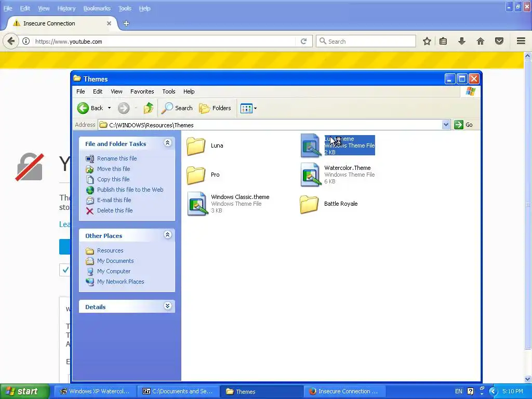The width and height of the screenshot is (532, 399).
Task: Reload the page in Firefox
Action: click(x=303, y=42)
